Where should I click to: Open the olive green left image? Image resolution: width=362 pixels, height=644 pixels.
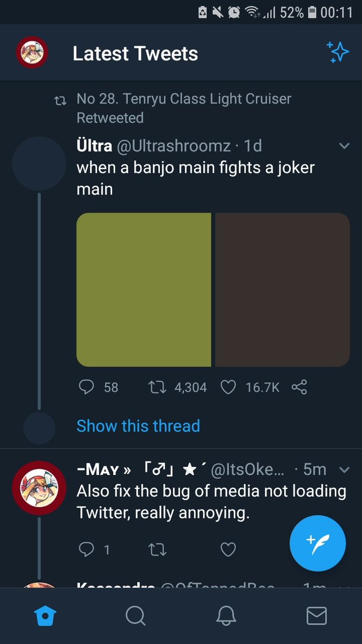click(x=144, y=290)
